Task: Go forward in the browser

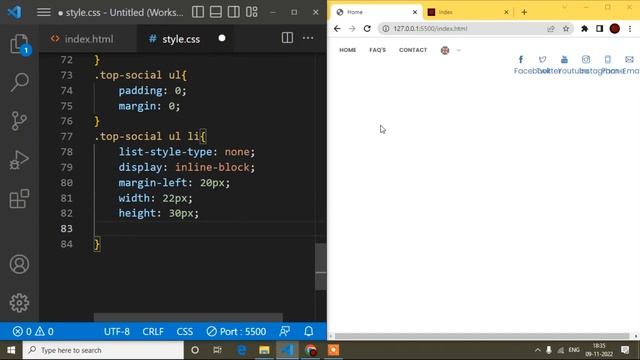Action: coord(352,29)
